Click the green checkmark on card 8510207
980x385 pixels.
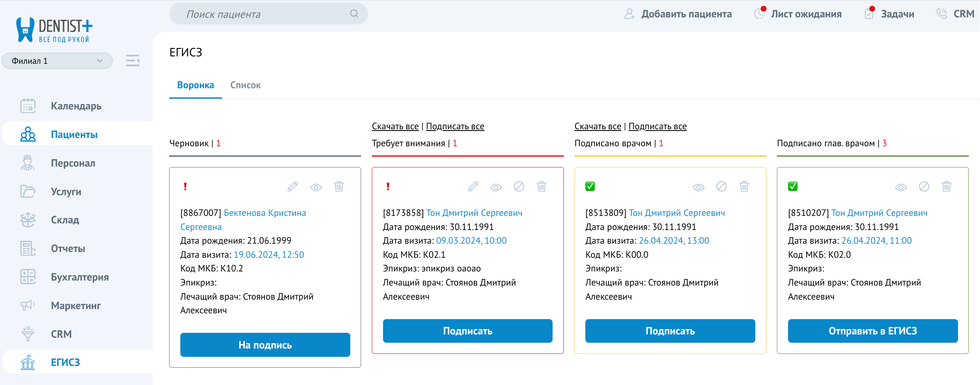click(x=793, y=186)
